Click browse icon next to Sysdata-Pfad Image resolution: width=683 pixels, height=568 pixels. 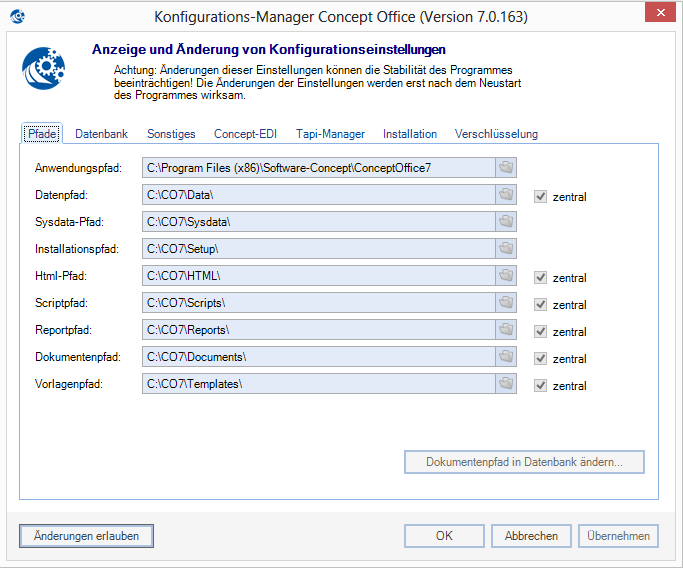pyautogui.click(x=506, y=221)
